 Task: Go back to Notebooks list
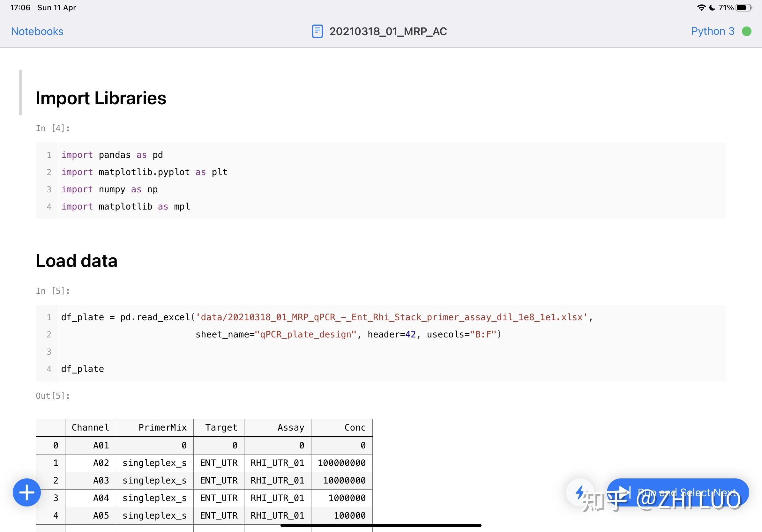pos(37,31)
